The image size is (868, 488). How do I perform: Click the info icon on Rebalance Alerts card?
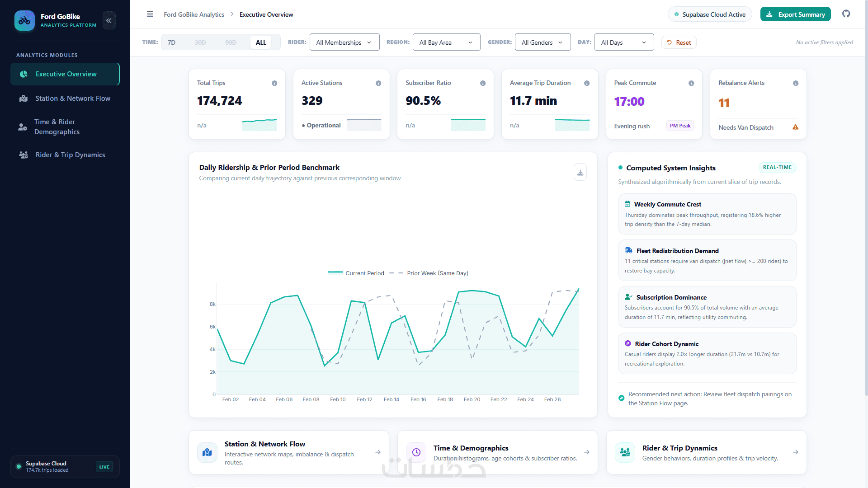[796, 83]
